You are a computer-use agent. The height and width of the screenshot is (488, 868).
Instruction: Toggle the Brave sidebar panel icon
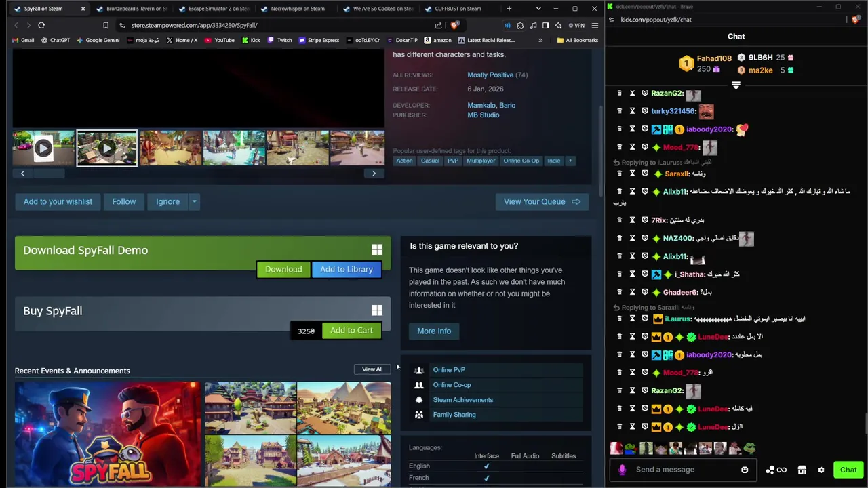(x=545, y=25)
